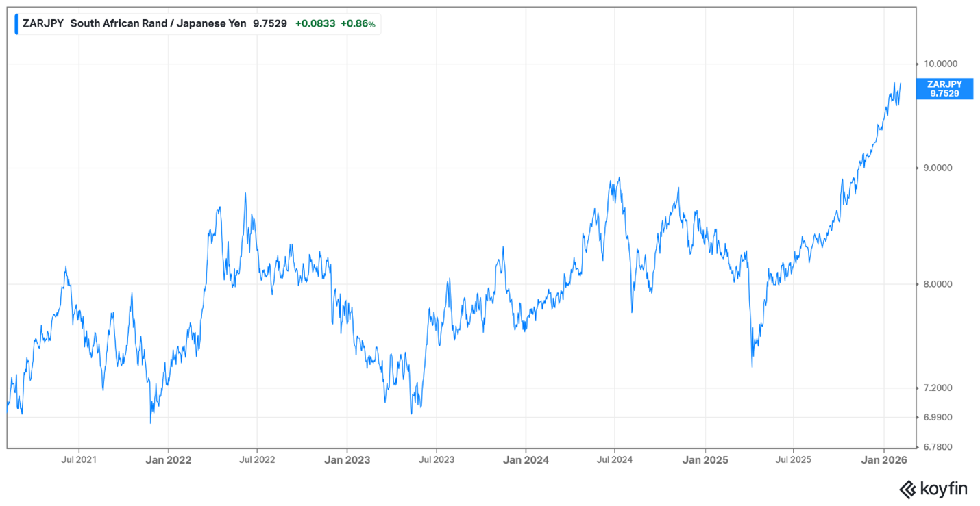
Task: Click the 6.7800 price axis label
Action: (x=938, y=447)
